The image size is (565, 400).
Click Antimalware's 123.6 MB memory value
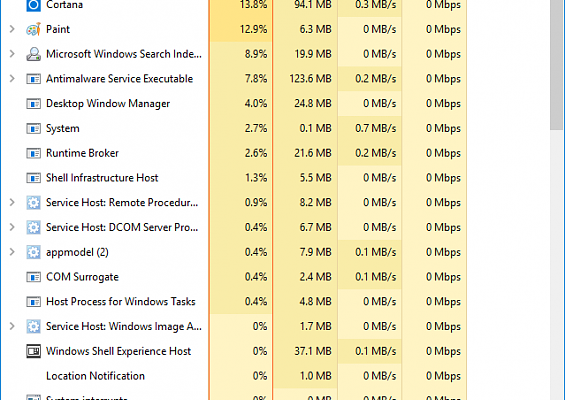click(310, 79)
